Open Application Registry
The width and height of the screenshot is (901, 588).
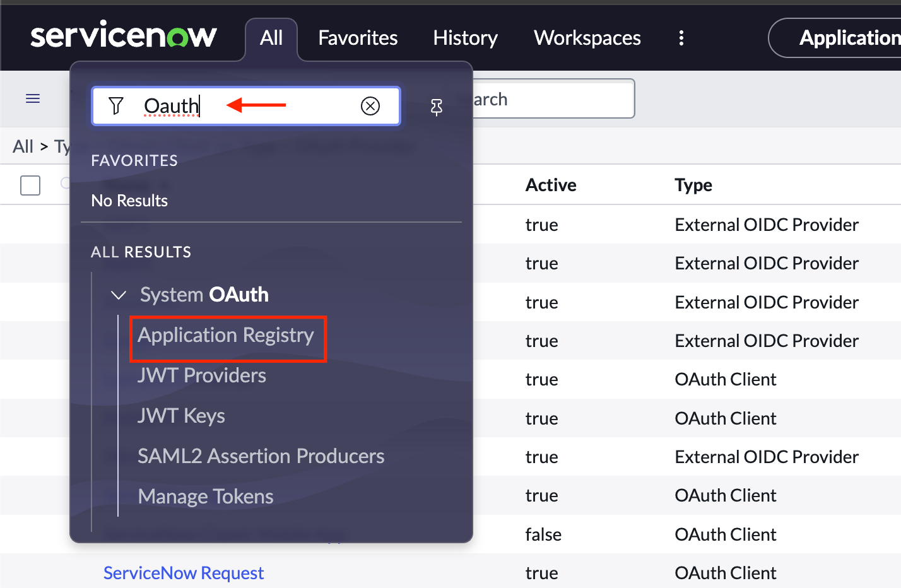tap(226, 335)
